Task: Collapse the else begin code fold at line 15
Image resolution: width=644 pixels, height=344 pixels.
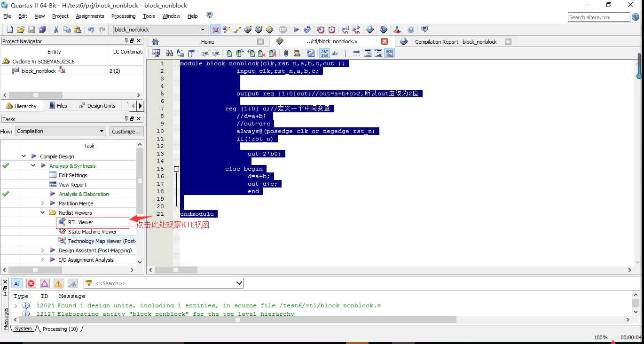Action: point(177,169)
